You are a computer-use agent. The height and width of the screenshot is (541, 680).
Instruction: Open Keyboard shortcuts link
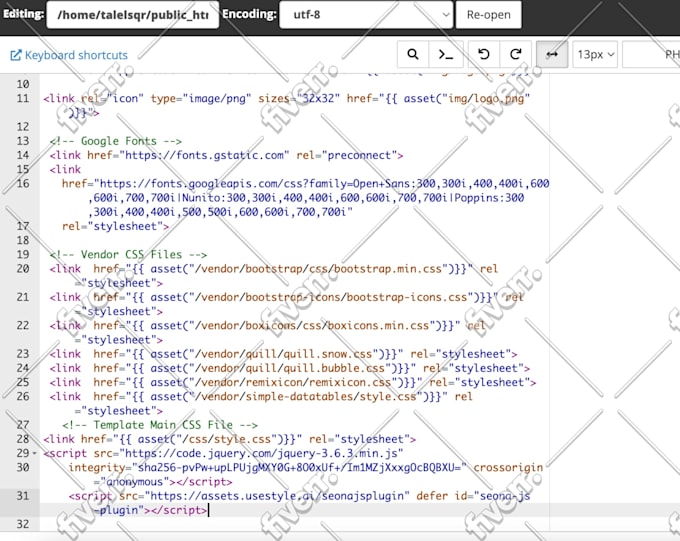coord(69,55)
